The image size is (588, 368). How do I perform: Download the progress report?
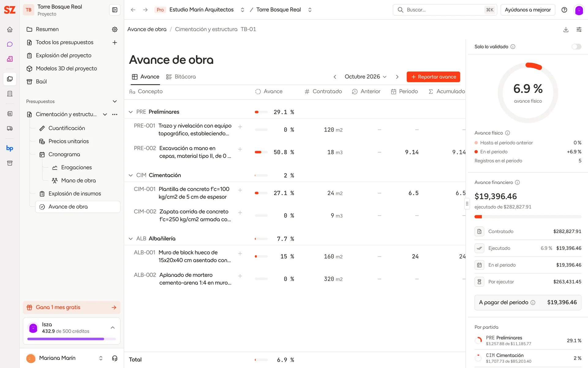566,29
